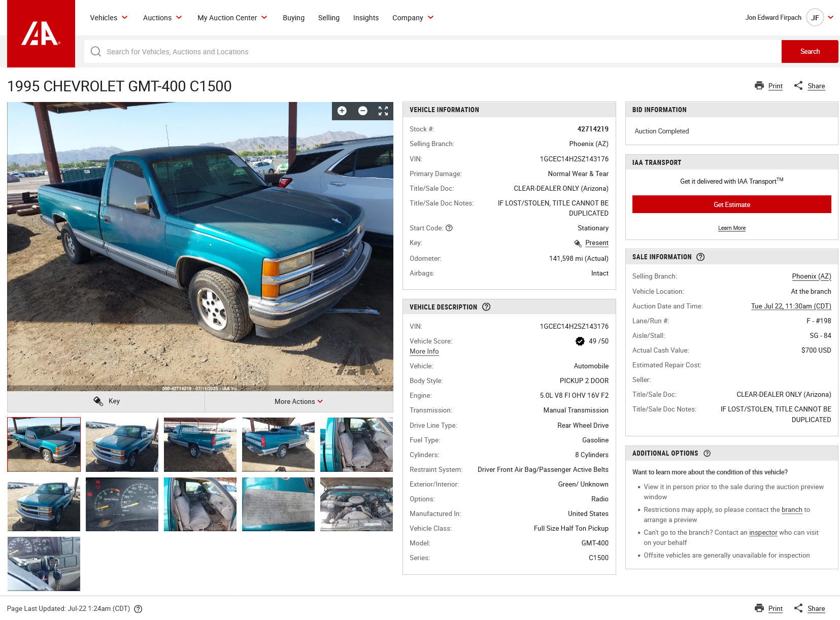
Task: Click the bottom printer icon
Action: (759, 608)
